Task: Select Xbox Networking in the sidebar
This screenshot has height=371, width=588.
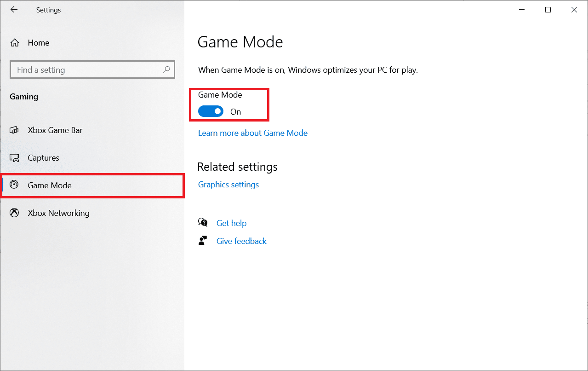Action: (x=58, y=213)
